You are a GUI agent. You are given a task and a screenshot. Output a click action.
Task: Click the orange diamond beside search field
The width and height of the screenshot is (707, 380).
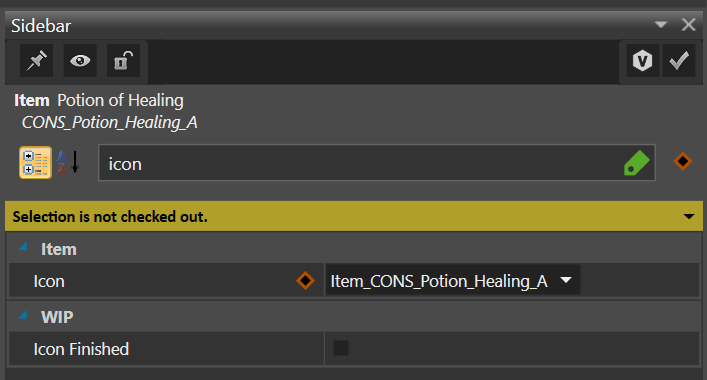683,161
